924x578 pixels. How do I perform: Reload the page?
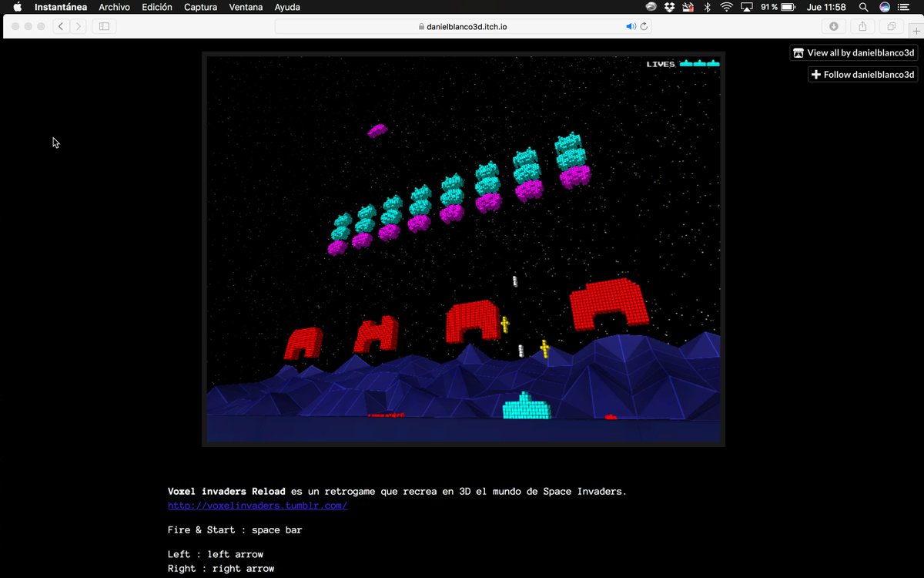(644, 26)
